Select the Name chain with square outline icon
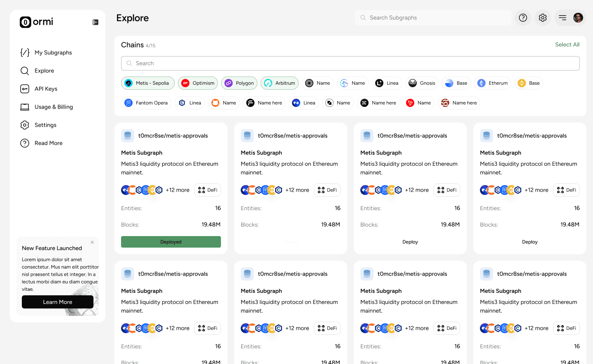 (x=338, y=103)
